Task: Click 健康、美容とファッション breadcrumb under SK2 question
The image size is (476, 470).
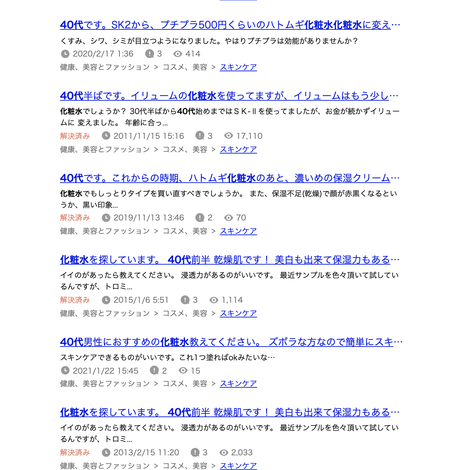Action: point(105,67)
